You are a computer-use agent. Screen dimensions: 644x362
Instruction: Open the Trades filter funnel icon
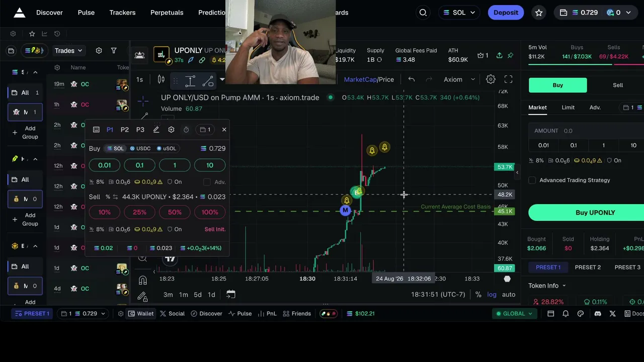click(x=114, y=51)
